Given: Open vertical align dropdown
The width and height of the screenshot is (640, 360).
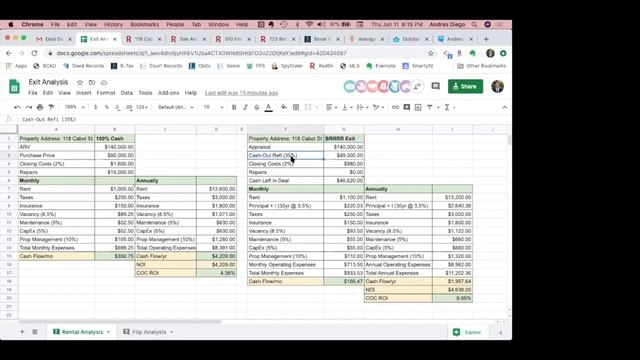Looking at the screenshot, I should click(347, 107).
